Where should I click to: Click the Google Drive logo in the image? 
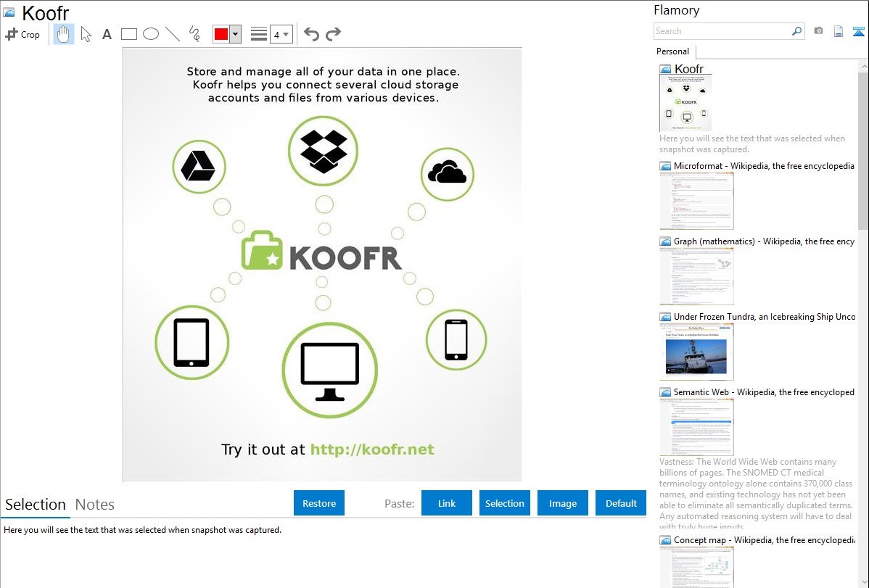click(x=199, y=166)
